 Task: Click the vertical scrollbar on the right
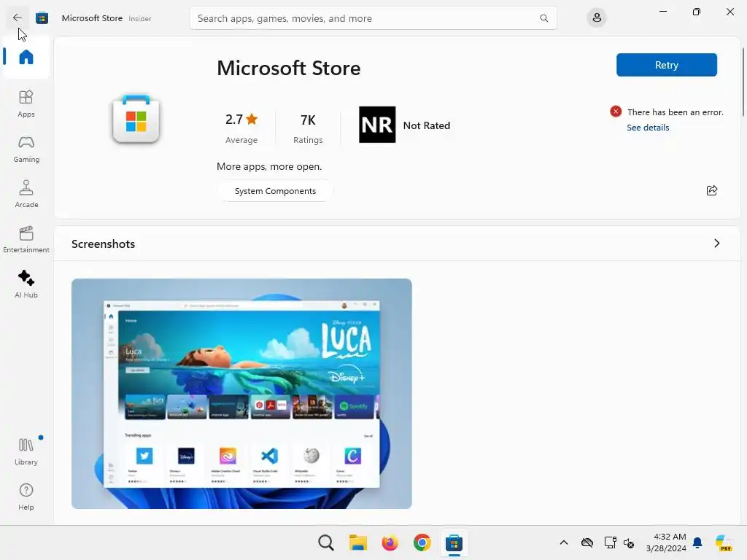click(743, 82)
